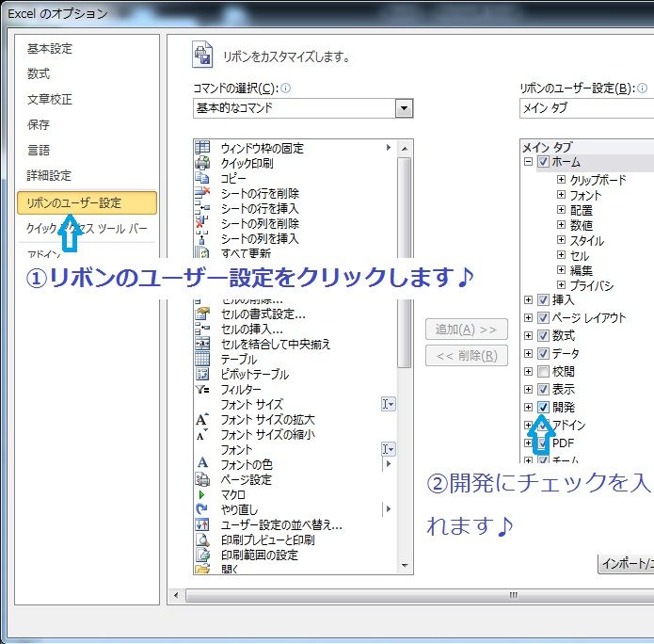Expand the 数値 group node
Image resolution: width=654 pixels, height=644 pixels.
tap(561, 224)
